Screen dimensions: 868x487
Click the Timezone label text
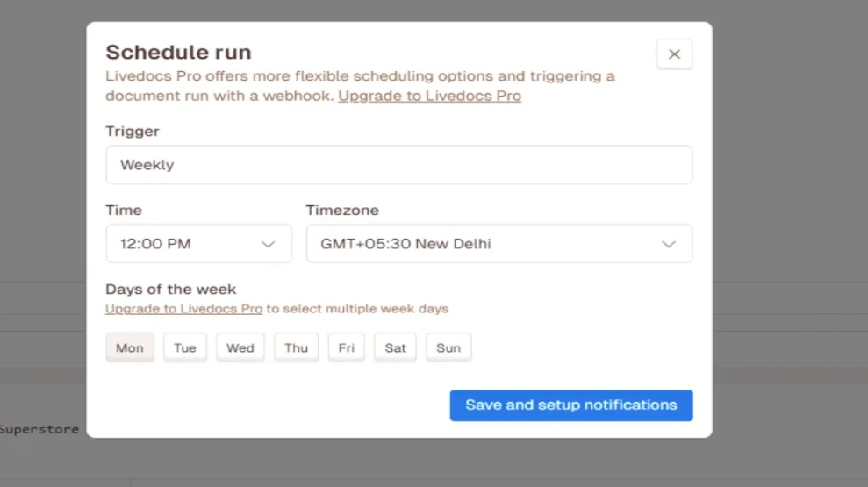342,211
